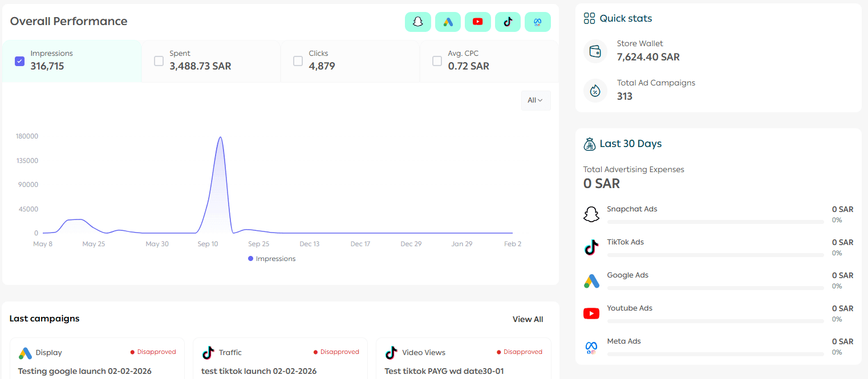Enable the Spent metric checkbox
The image size is (868, 379).
[159, 61]
